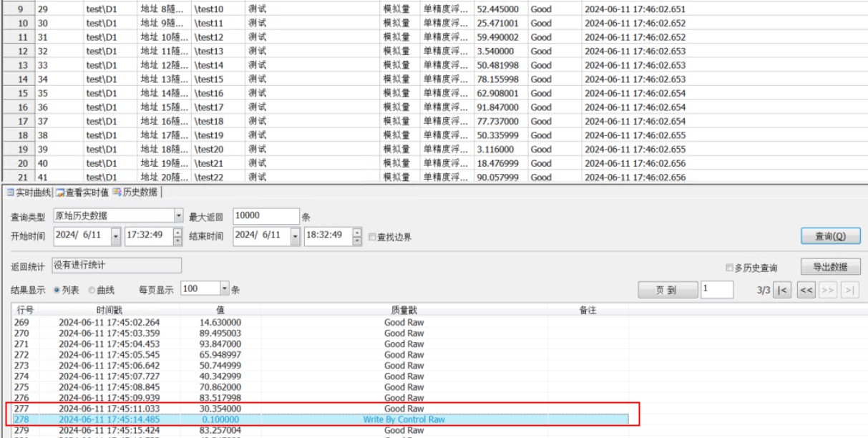Switch to the 查看实时值 tab

(82, 193)
